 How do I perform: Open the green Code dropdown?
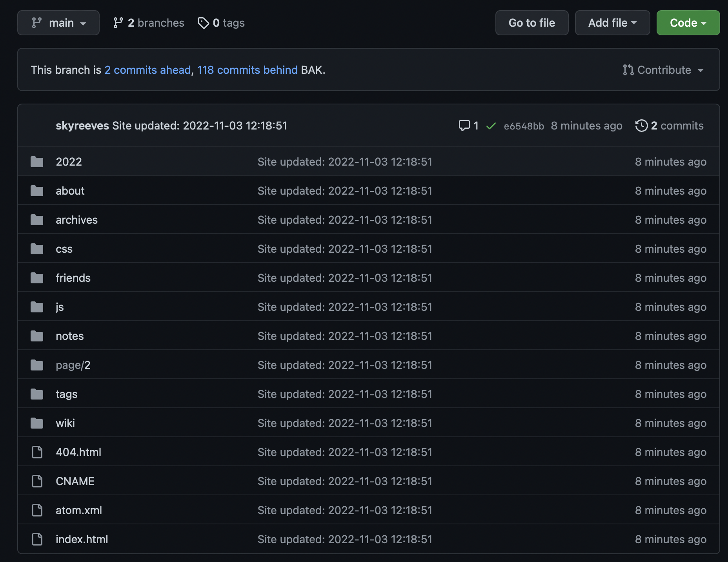click(x=688, y=23)
